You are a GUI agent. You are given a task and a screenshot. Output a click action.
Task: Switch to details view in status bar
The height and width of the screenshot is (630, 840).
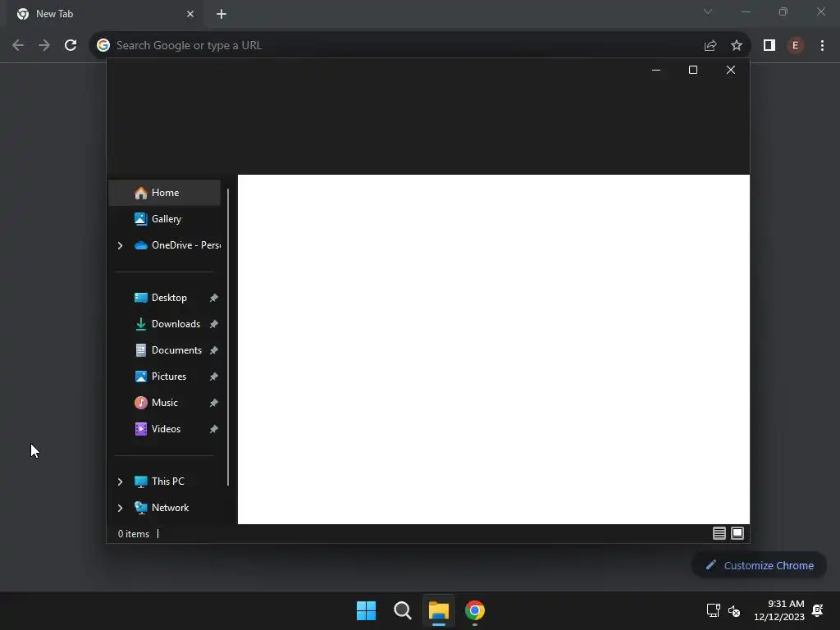[x=719, y=533]
